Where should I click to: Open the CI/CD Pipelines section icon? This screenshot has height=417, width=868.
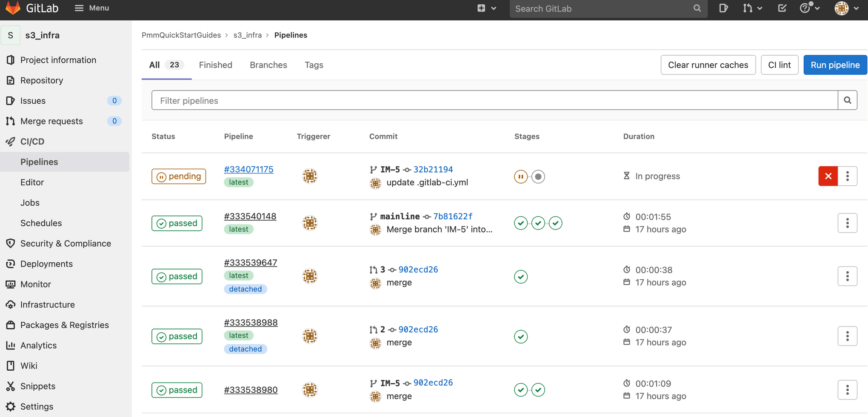click(x=10, y=141)
